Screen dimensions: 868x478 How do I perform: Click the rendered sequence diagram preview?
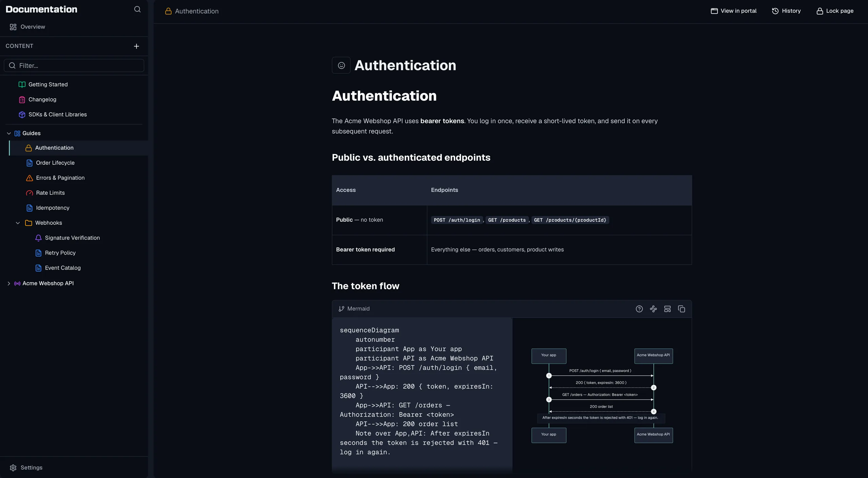[602, 395]
